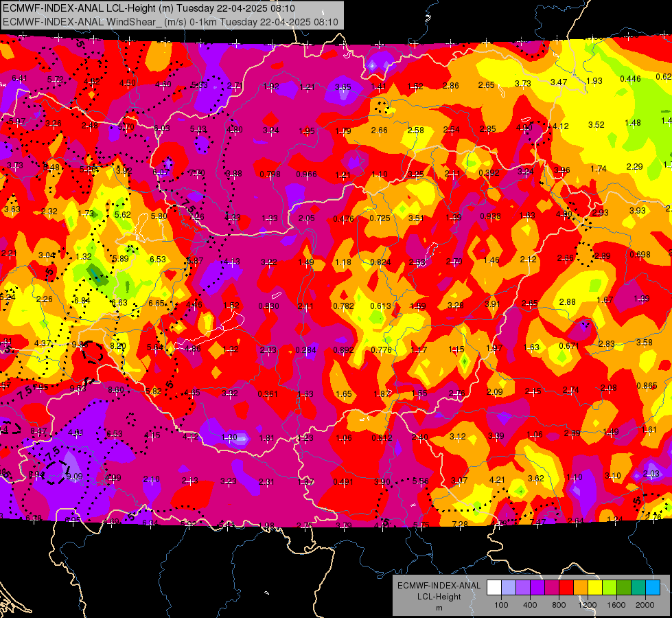Image resolution: width=672 pixels, height=618 pixels.
Task: Click the wind shear value '7.28' on the map
Action: pyautogui.click(x=460, y=524)
